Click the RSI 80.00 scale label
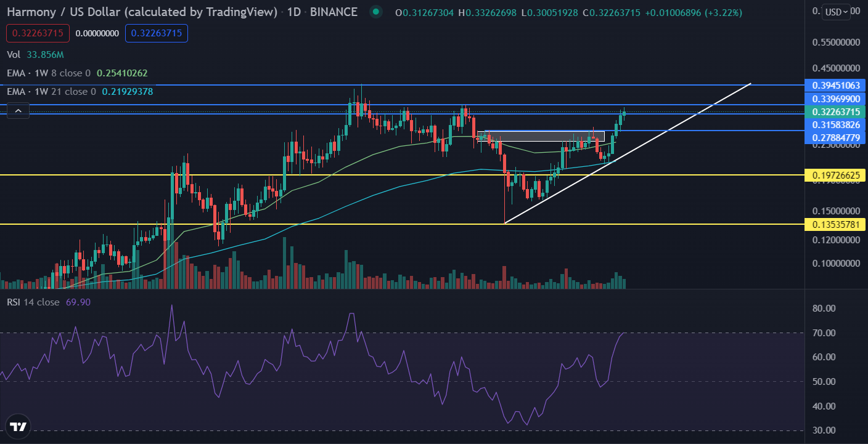Screen dimensions: 868x444 tap(824, 309)
